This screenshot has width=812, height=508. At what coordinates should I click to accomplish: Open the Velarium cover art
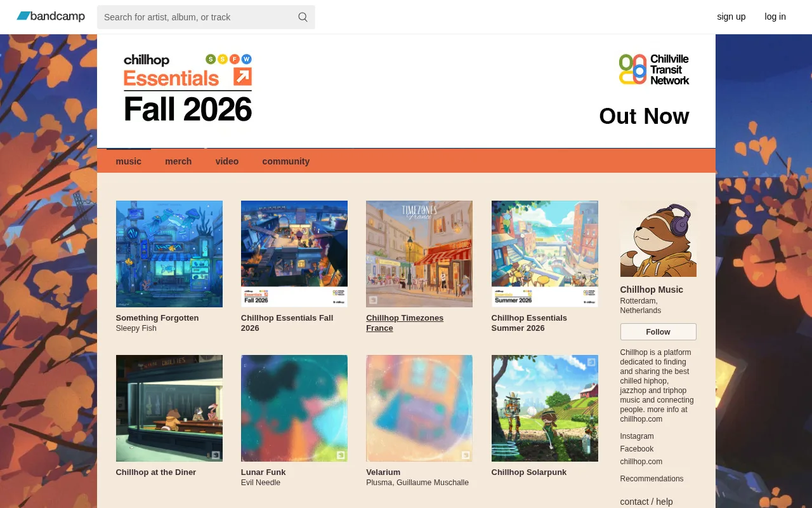[419, 408]
